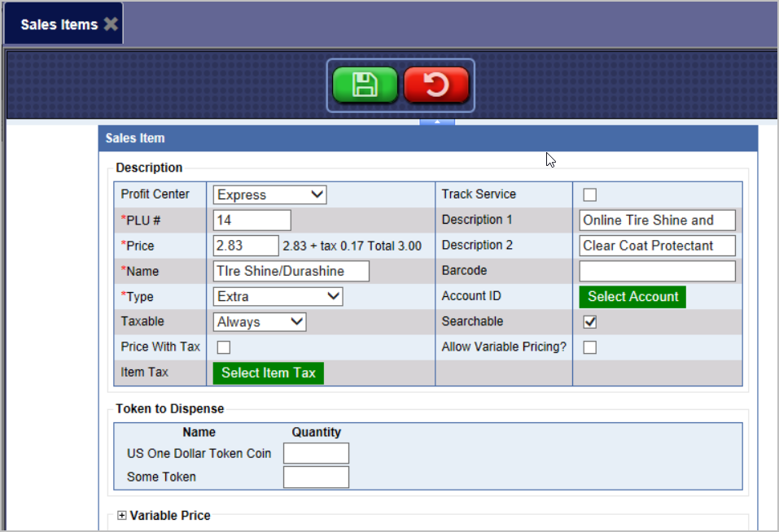Click the empty Barcode field
779x532 pixels.
point(656,271)
